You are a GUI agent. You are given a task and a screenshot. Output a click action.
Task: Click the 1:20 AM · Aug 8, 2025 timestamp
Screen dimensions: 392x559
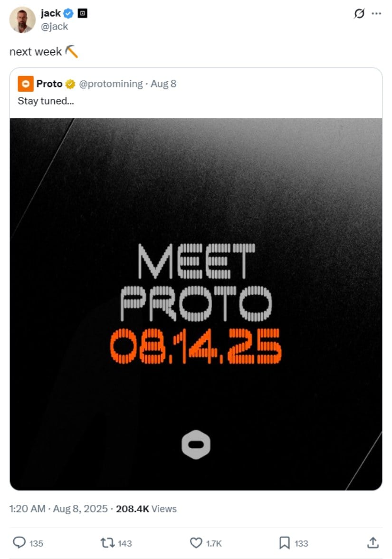(x=58, y=509)
